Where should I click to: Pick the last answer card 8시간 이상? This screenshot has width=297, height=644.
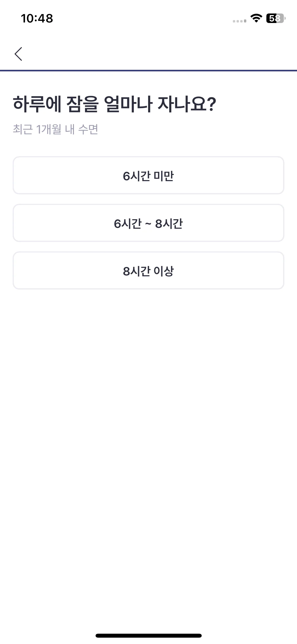tap(148, 270)
